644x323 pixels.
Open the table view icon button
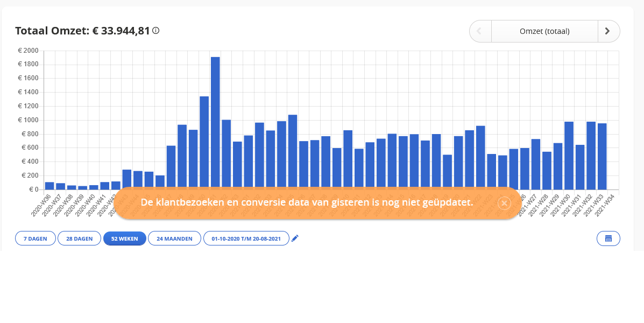pyautogui.click(x=608, y=238)
